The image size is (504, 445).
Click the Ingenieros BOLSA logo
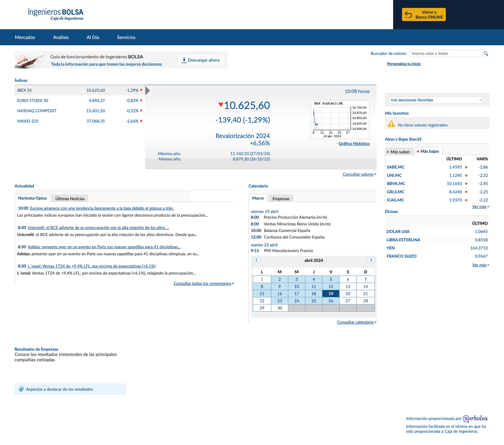(56, 14)
